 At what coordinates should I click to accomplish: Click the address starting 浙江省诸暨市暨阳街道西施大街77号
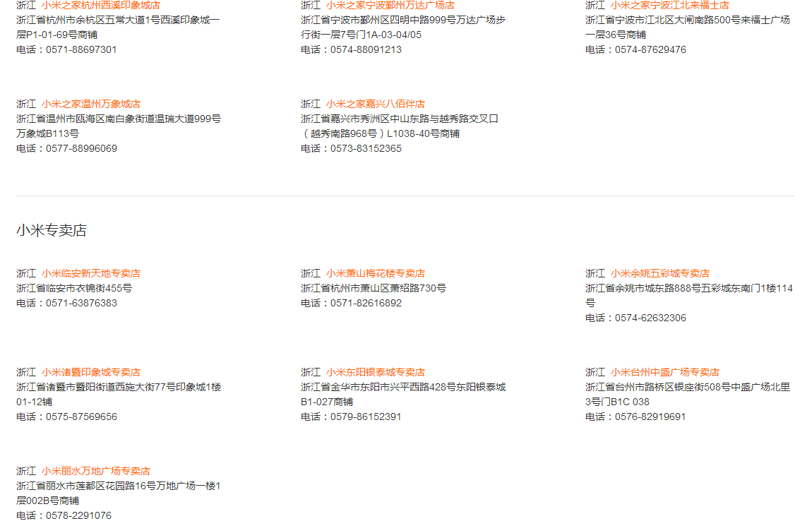[x=119, y=395]
